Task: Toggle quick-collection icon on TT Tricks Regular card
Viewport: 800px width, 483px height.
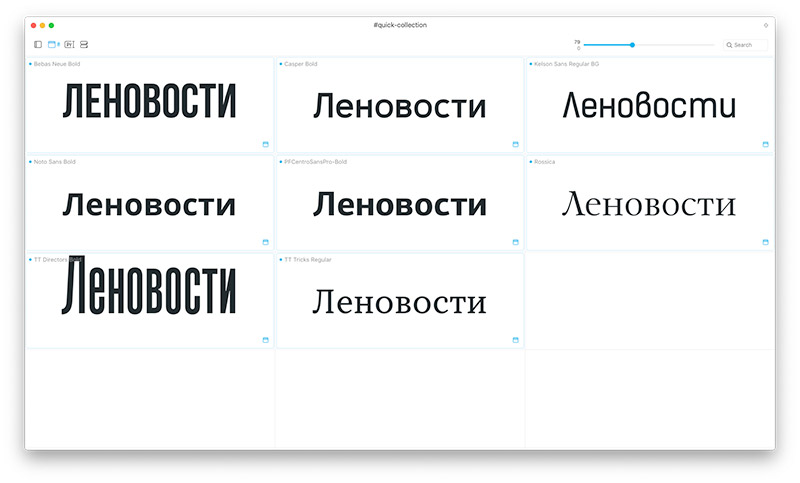Action: tap(515, 340)
